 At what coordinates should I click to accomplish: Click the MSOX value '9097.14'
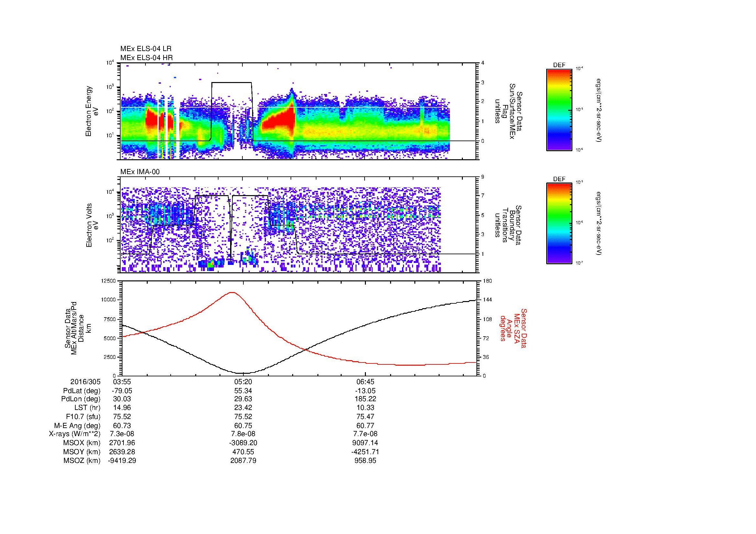[x=365, y=443]
